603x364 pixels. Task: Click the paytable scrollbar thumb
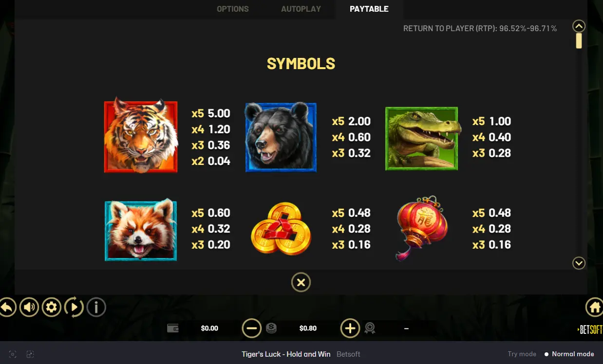pos(579,41)
